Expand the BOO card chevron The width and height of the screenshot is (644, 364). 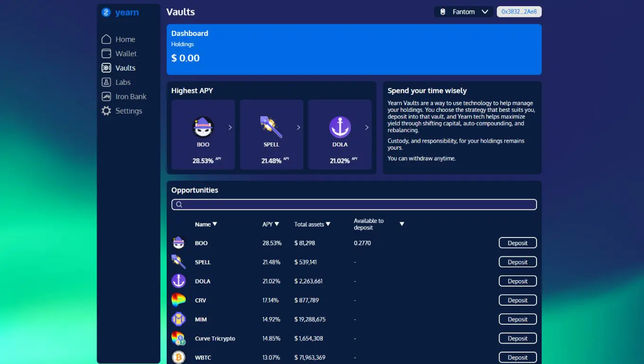pyautogui.click(x=230, y=127)
